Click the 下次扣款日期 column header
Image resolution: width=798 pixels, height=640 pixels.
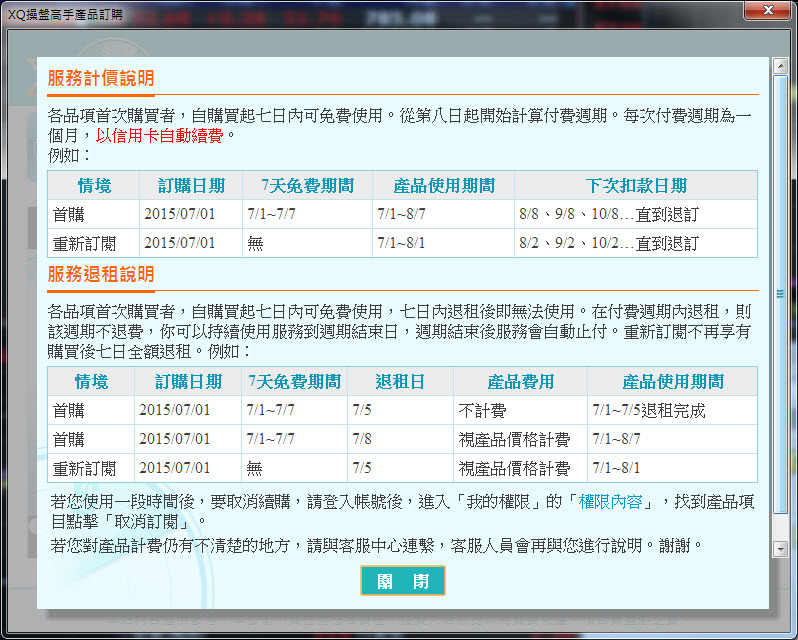pos(636,186)
